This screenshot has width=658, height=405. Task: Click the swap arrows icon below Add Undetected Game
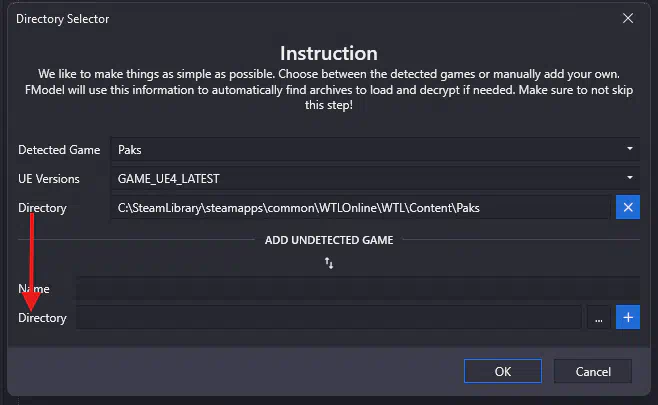tap(329, 263)
